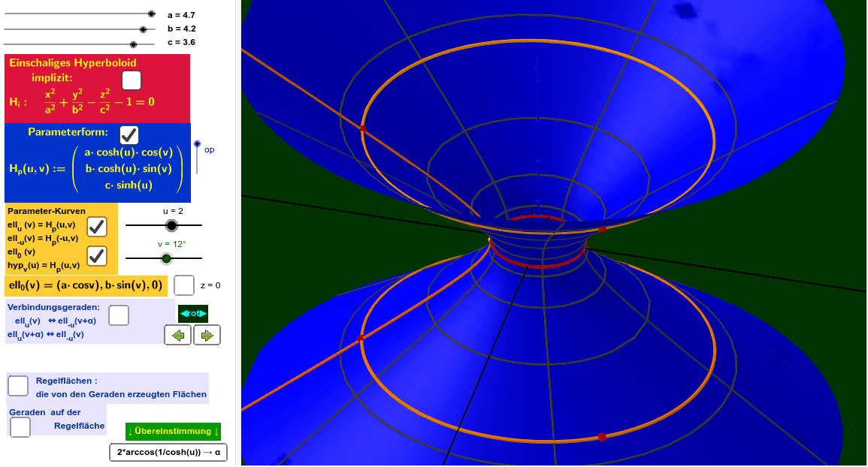Click the Übereinstimmung green button
Image resolution: width=868 pixels, height=467 pixels.
173,431
